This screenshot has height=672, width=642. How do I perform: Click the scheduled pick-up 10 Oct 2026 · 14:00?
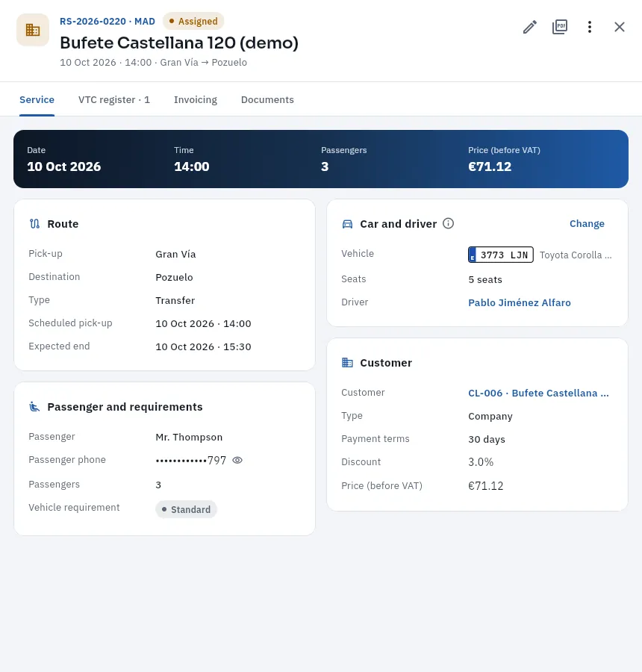203,323
